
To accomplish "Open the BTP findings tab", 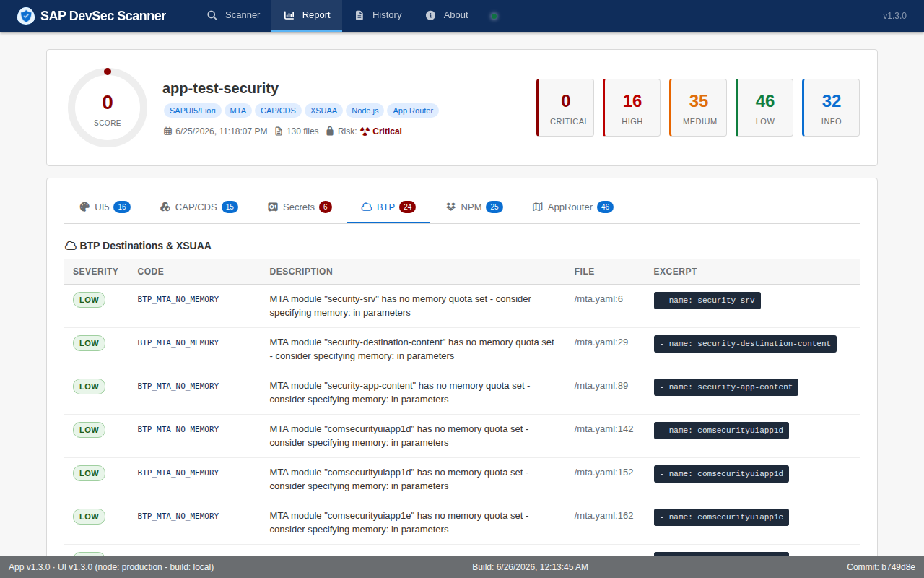I will (388, 207).
